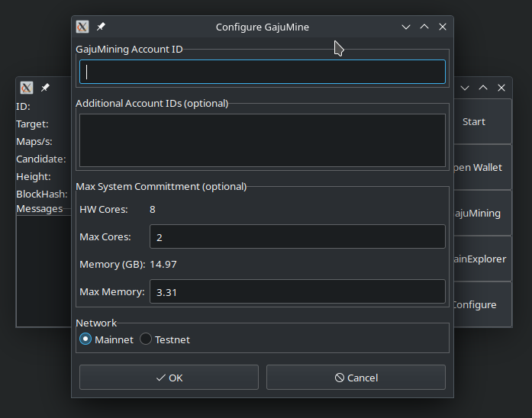The width and height of the screenshot is (532, 418).
Task: Click into the Max Memory field
Action: click(x=297, y=291)
